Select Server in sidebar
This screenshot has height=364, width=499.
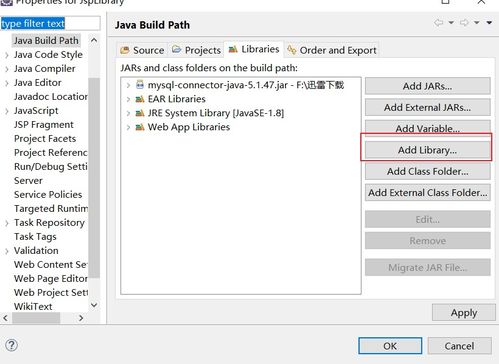pyautogui.click(x=28, y=181)
